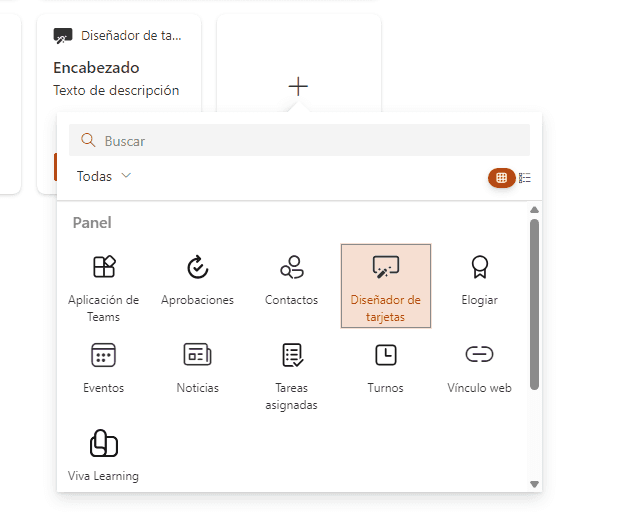Select the Noticias card icon
The image size is (637, 513).
coord(197,355)
